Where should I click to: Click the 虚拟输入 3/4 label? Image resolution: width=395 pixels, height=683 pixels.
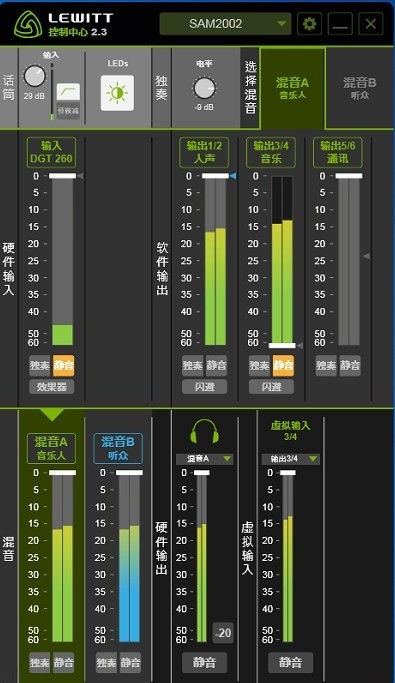pos(290,430)
